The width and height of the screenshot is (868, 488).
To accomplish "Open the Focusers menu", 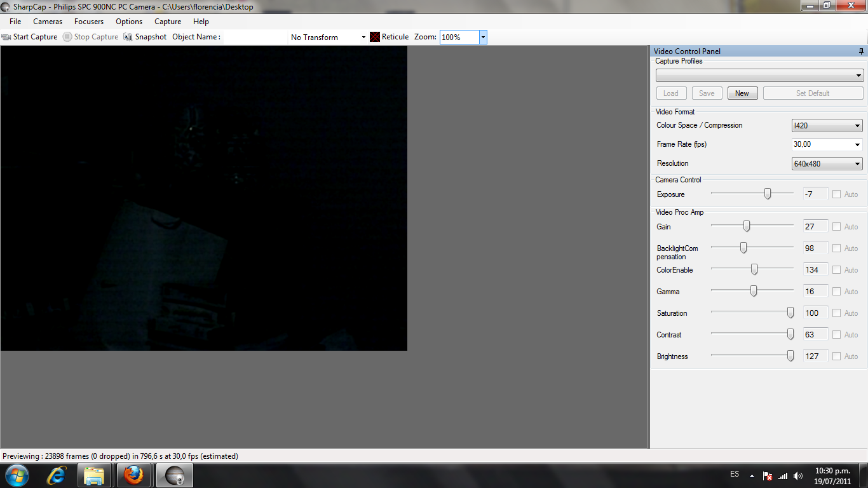I will [x=89, y=22].
